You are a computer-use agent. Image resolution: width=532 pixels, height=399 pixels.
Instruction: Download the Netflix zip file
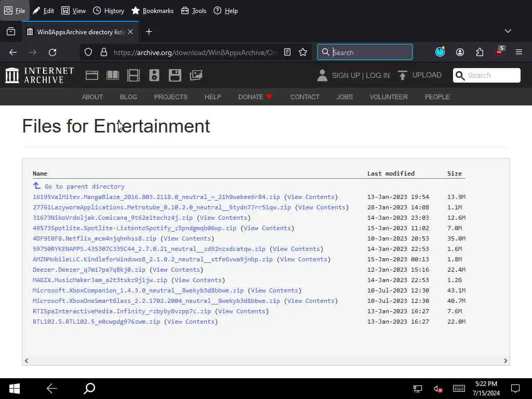coord(95,238)
